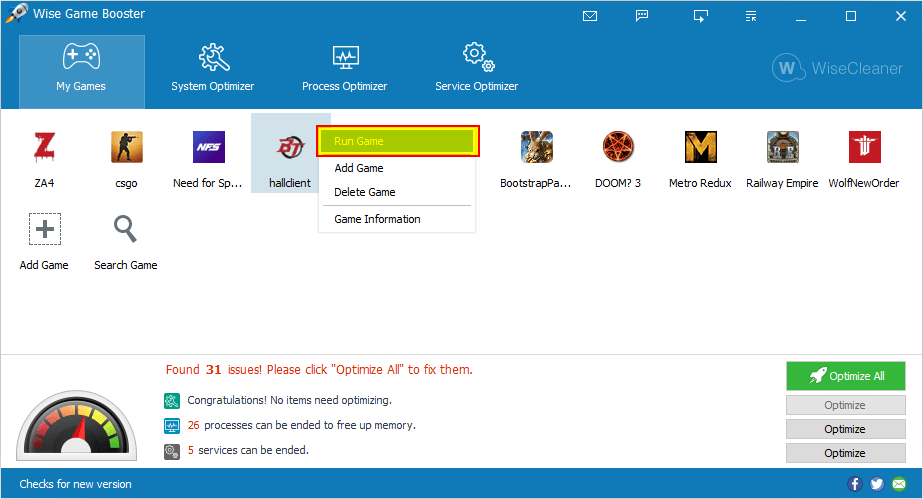Click Optimize button for services row
Viewport: 923px width, 499px height.
845,453
